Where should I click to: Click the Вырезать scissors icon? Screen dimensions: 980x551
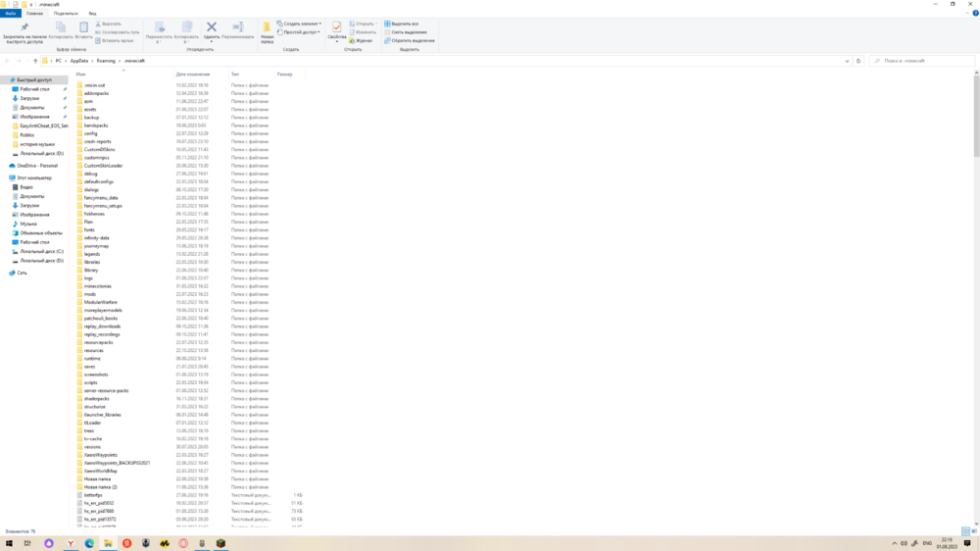98,24
